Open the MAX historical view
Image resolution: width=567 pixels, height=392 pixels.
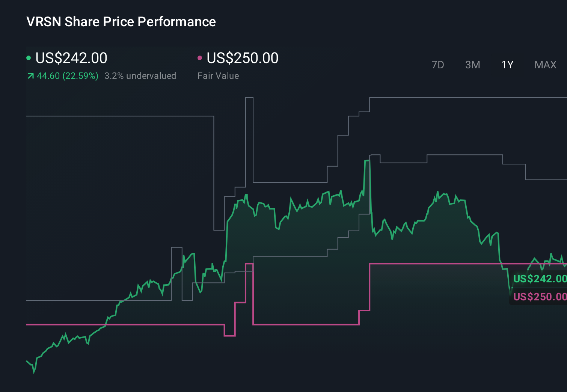[x=545, y=65]
